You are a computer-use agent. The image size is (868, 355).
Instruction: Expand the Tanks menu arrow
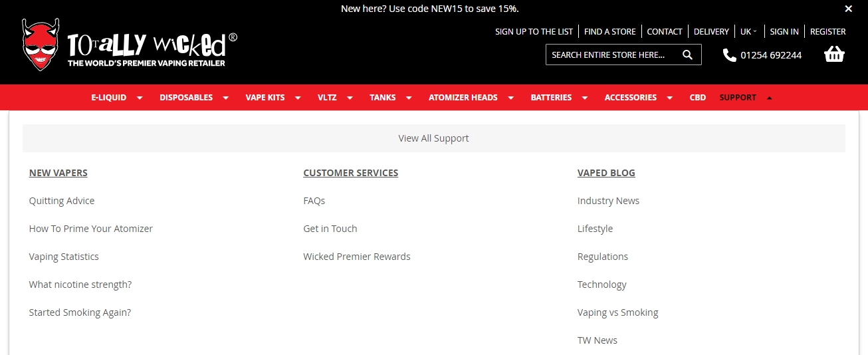point(409,98)
